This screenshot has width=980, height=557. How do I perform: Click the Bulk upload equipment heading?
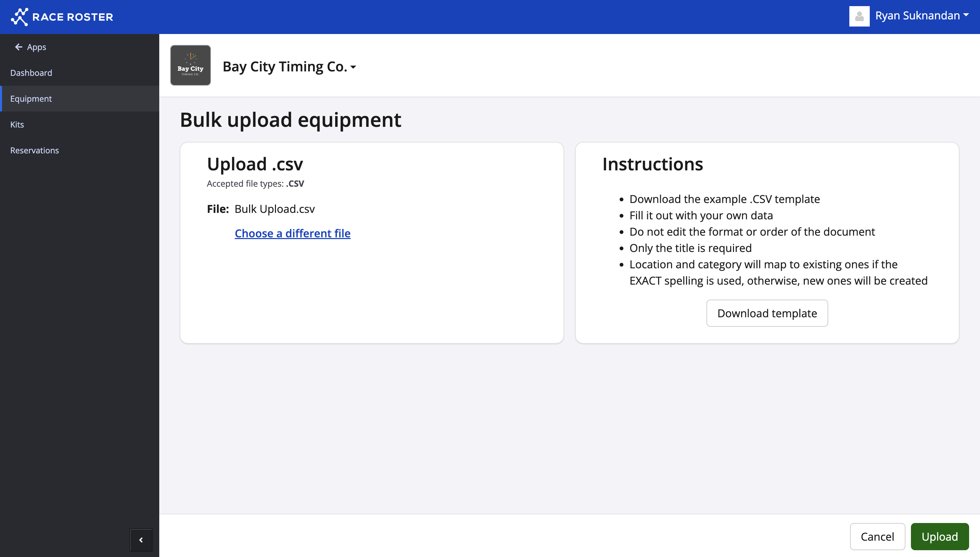pos(290,120)
